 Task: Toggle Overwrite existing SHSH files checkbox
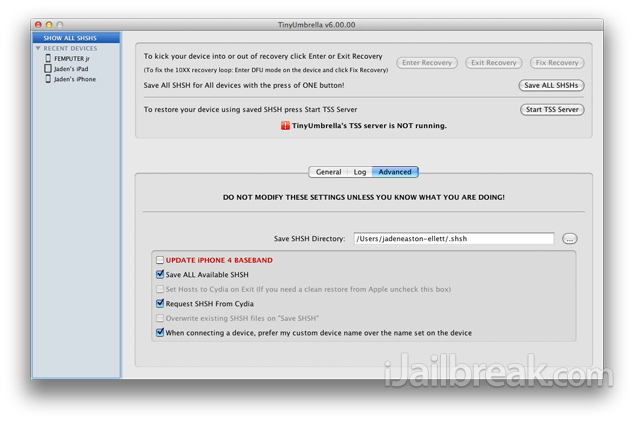click(160, 318)
